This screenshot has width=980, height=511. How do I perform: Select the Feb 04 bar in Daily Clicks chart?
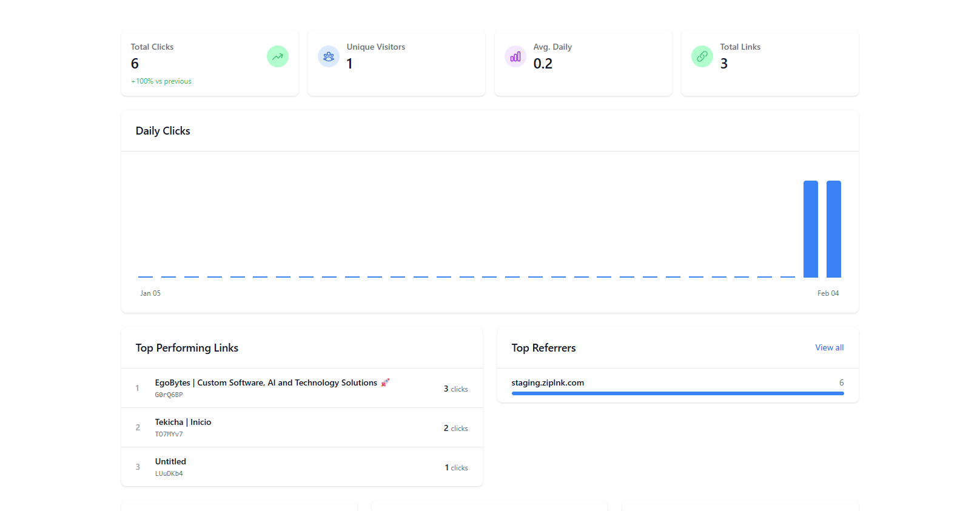coord(834,229)
